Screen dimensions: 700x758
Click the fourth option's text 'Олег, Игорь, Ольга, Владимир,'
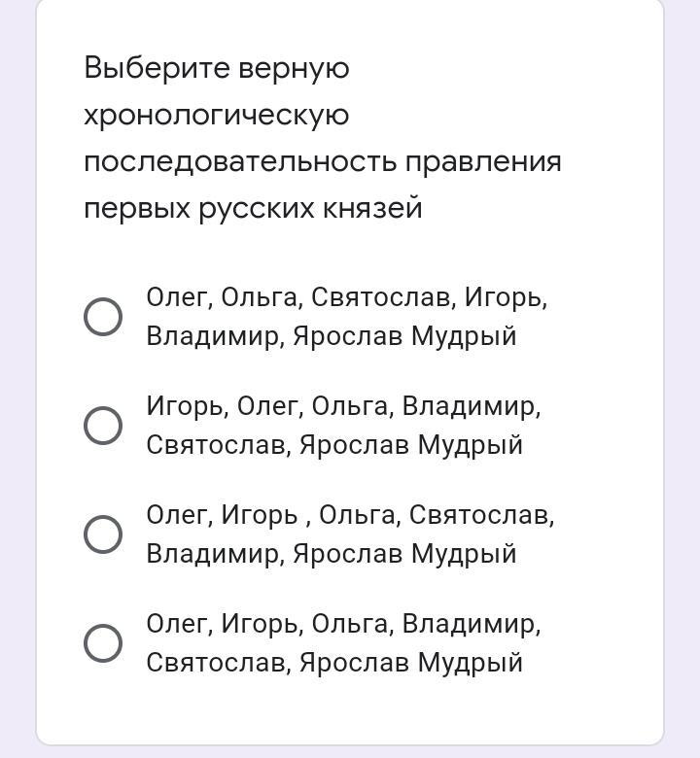pyautogui.click(x=343, y=624)
